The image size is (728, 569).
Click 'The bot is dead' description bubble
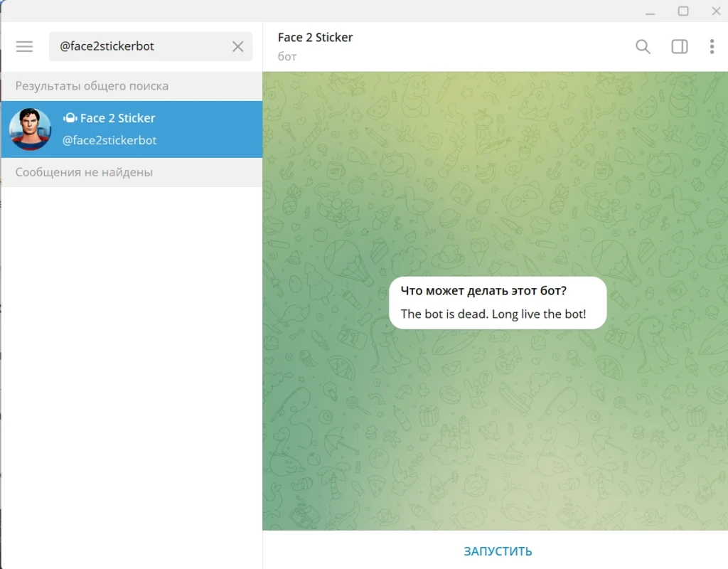(498, 303)
